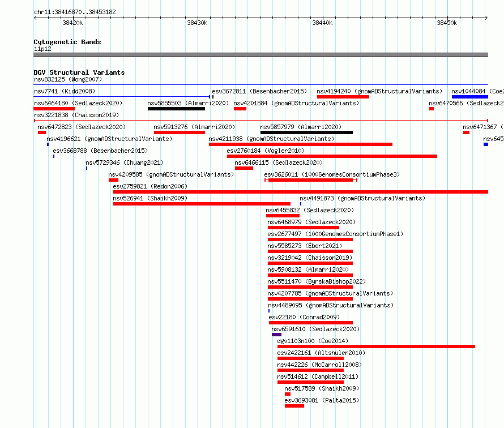Select the 11p12 cytogenetic band bar
The height and width of the screenshot is (428, 504).
[x=260, y=55]
